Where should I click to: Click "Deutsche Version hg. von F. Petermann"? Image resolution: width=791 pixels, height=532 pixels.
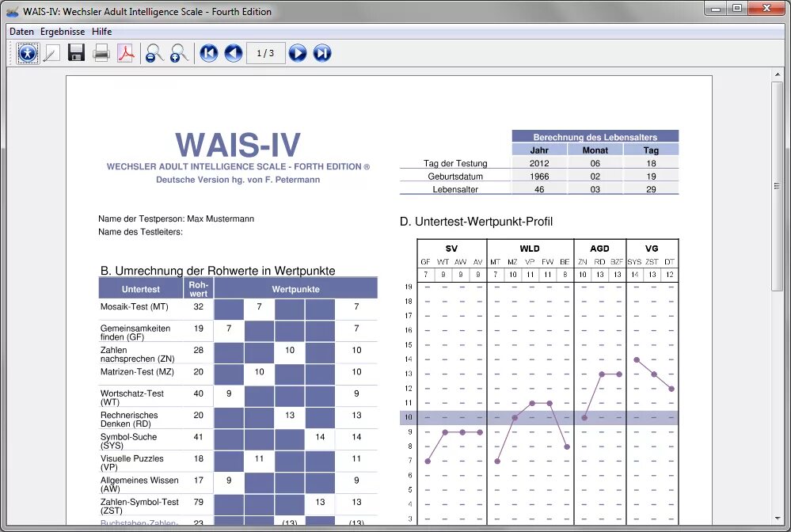click(238, 180)
